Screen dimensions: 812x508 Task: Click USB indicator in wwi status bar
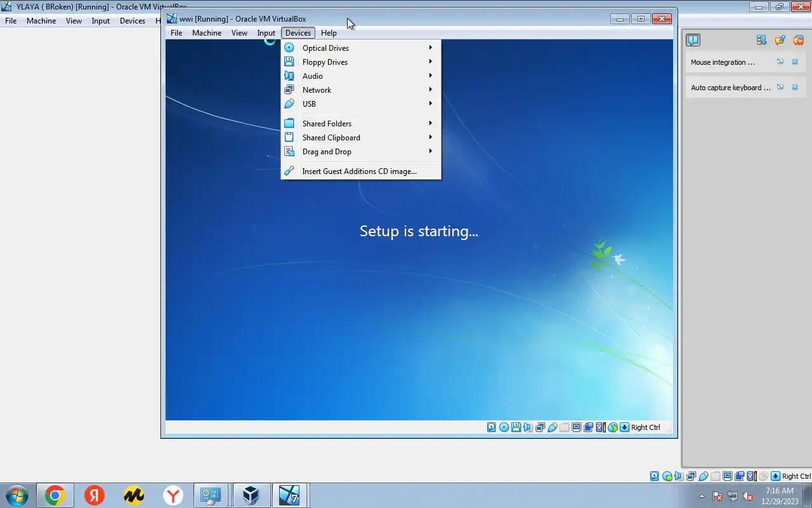pos(553,427)
